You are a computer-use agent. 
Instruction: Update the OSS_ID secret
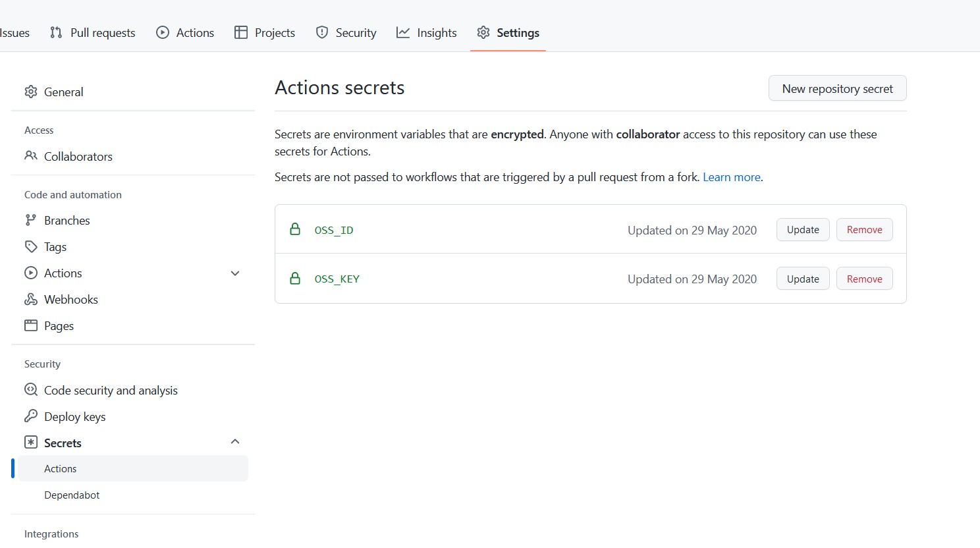click(x=803, y=230)
